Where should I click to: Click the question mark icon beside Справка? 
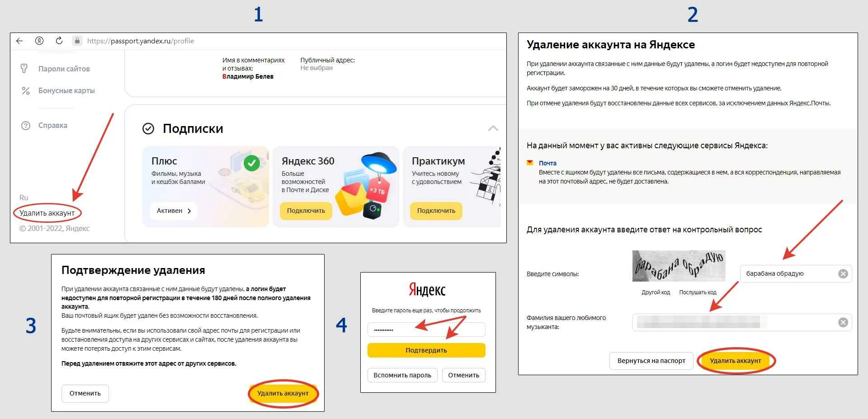coord(26,126)
